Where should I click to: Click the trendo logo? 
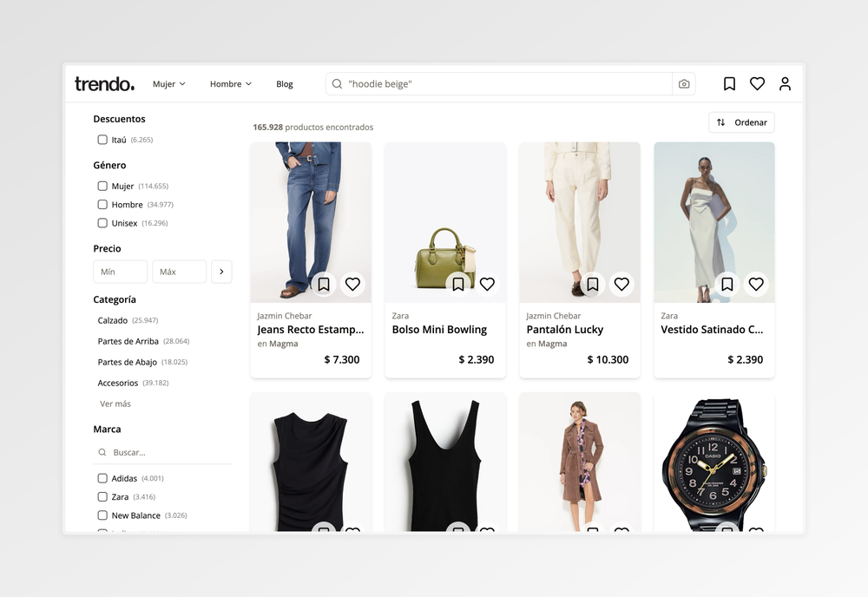point(104,83)
